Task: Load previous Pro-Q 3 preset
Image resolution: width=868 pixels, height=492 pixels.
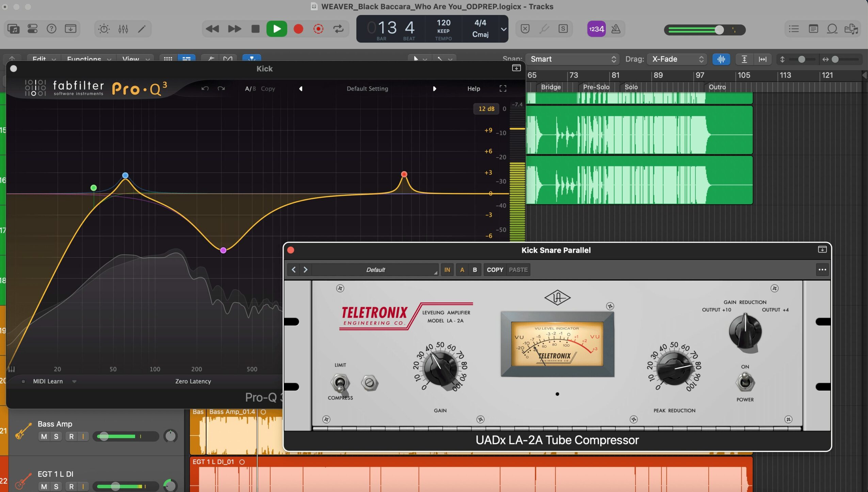Action: (x=301, y=88)
